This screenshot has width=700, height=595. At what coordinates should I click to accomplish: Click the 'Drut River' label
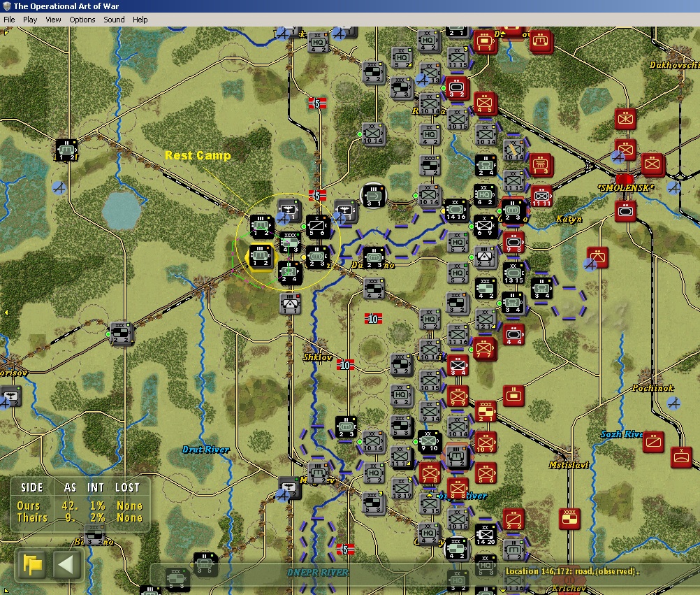tap(206, 450)
